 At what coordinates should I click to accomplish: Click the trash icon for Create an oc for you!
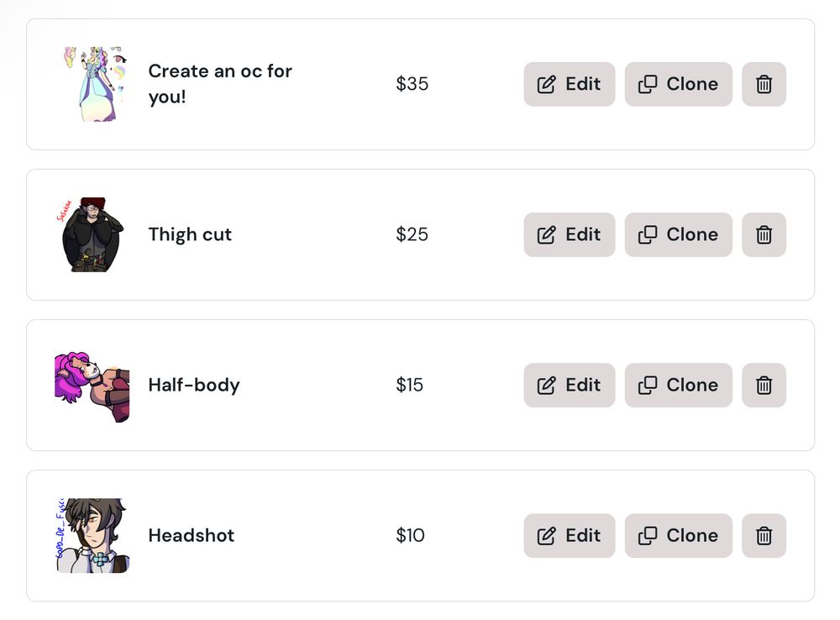pos(764,84)
